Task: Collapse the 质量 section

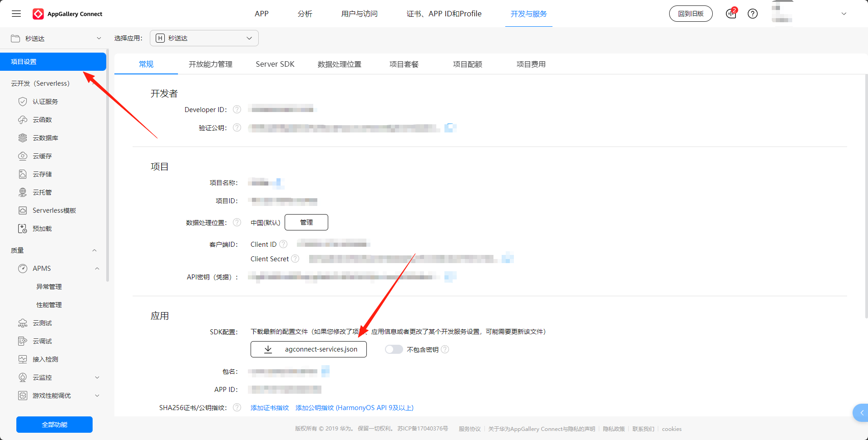Action: (x=94, y=250)
